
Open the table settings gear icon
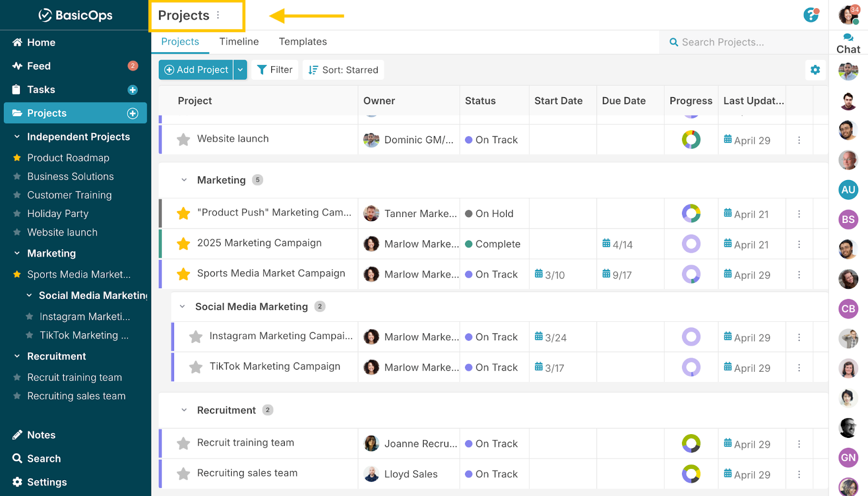click(815, 70)
